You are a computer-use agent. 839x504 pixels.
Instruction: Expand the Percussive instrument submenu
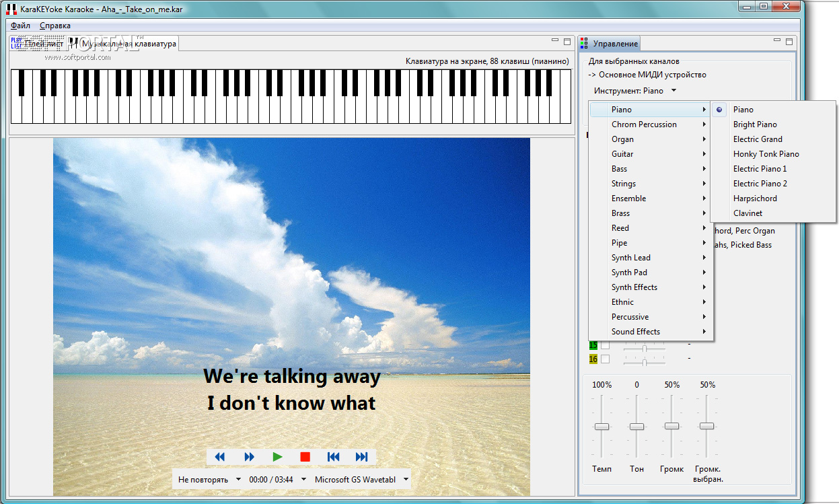click(651, 317)
